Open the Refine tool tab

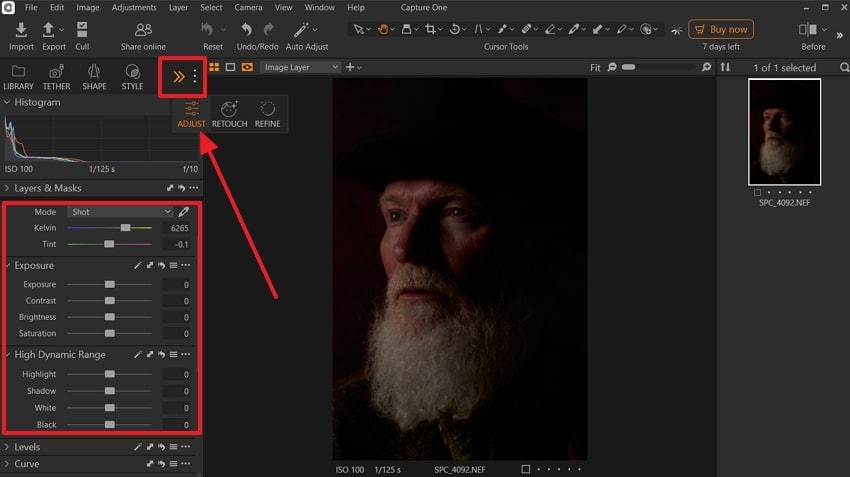[x=268, y=114]
